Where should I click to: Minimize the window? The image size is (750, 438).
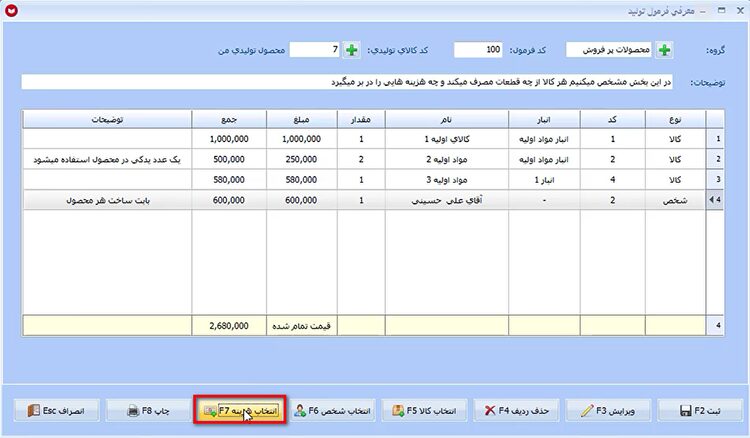coord(703,11)
